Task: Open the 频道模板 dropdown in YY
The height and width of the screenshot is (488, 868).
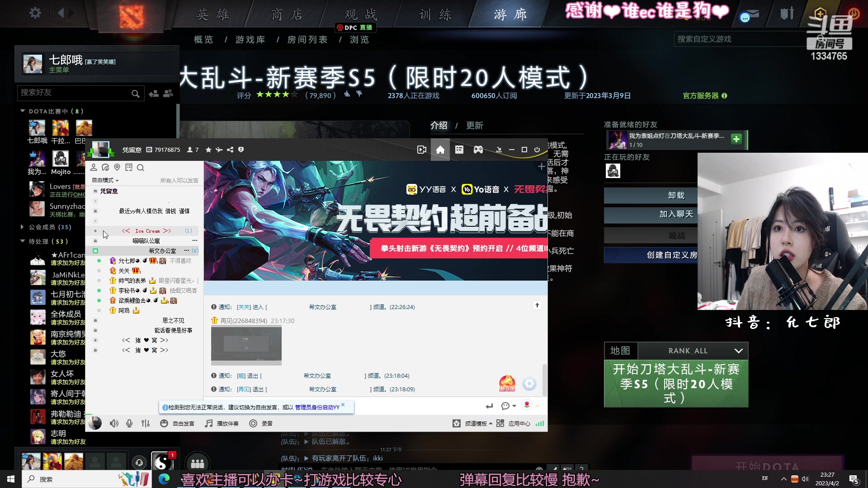Action: (x=478, y=423)
